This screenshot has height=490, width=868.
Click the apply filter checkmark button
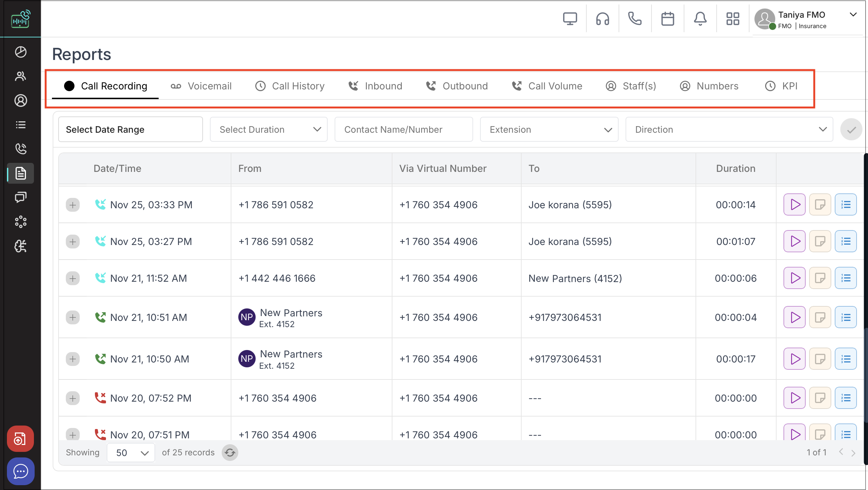coord(851,130)
